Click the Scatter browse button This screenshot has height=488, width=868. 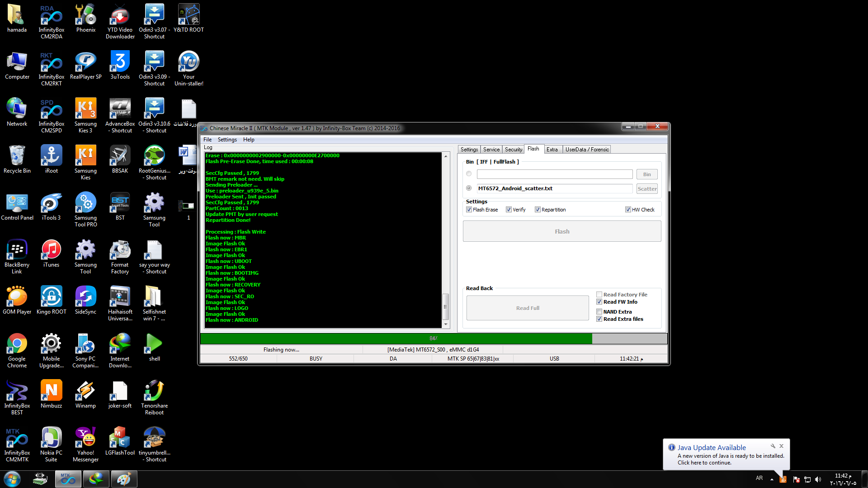coord(647,189)
